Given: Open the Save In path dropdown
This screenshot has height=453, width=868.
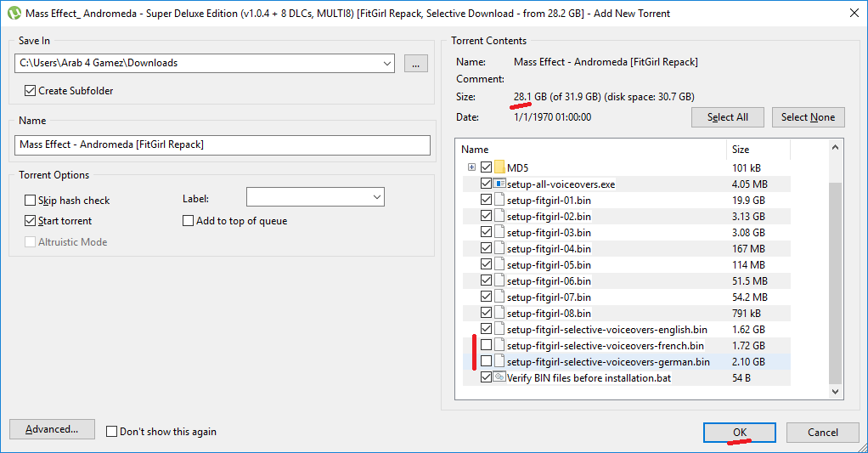Looking at the screenshot, I should [387, 63].
